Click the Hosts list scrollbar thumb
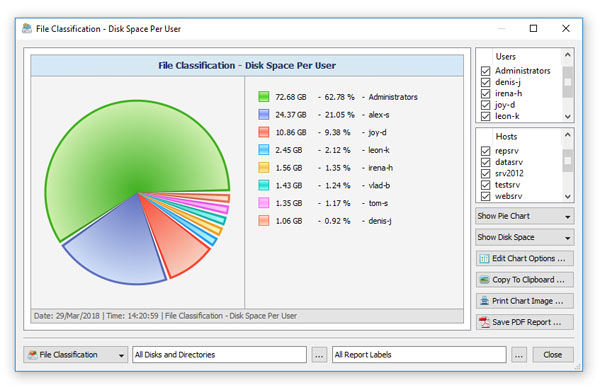This screenshot has width=600, height=390. 568,160
